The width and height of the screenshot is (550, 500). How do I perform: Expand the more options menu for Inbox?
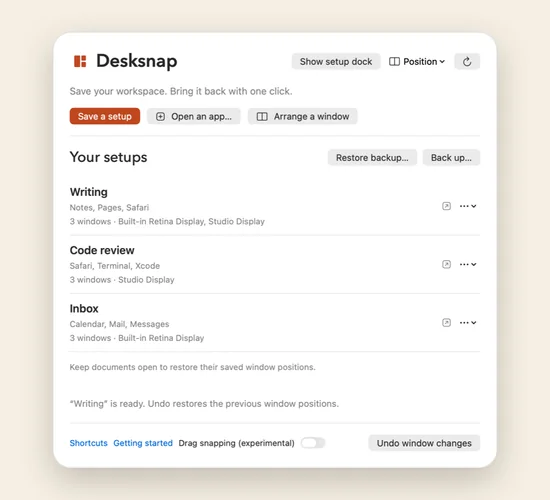pyautogui.click(x=468, y=322)
